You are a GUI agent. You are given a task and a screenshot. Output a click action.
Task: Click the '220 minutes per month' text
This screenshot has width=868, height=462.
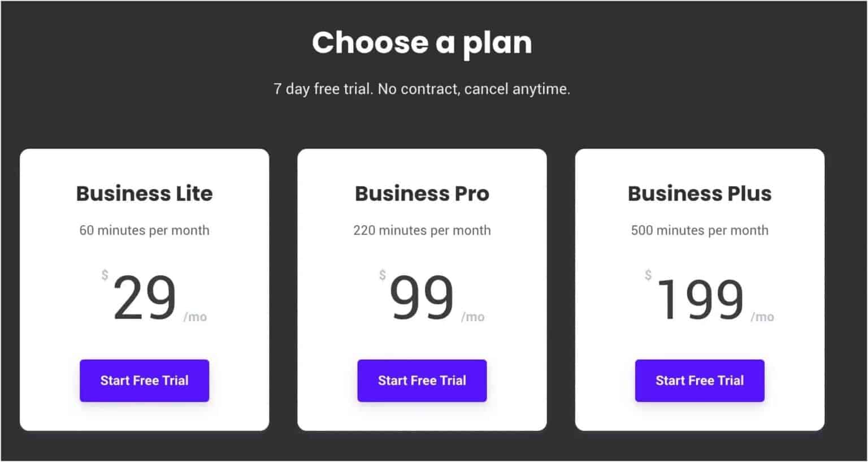pyautogui.click(x=422, y=230)
